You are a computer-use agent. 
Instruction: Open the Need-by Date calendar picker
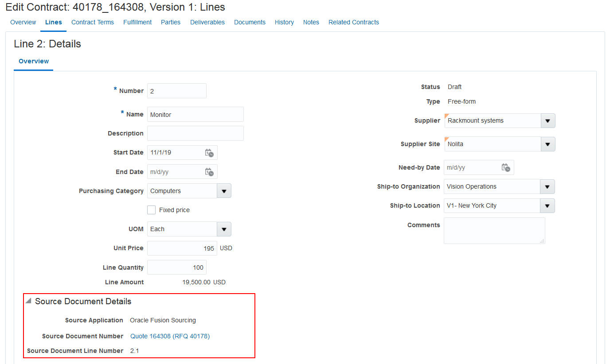click(506, 167)
